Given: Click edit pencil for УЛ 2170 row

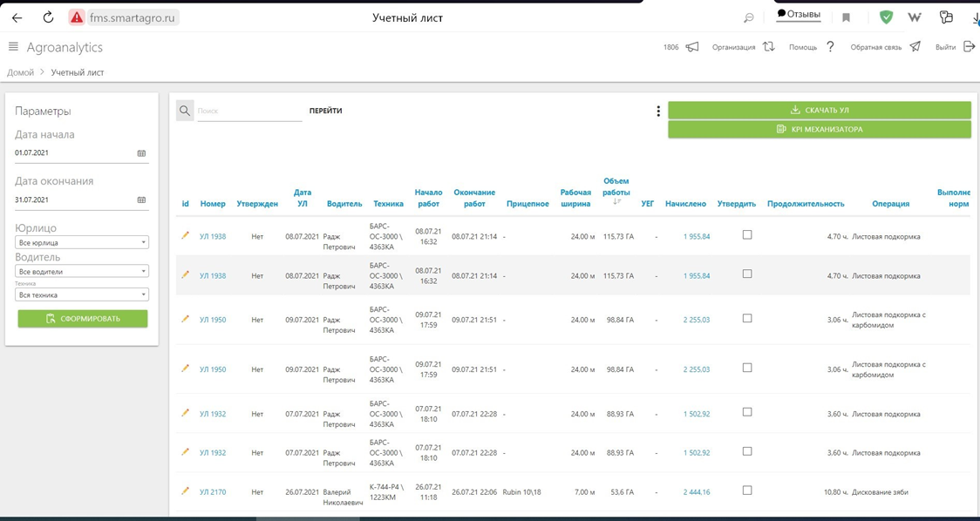Looking at the screenshot, I should pos(185,491).
